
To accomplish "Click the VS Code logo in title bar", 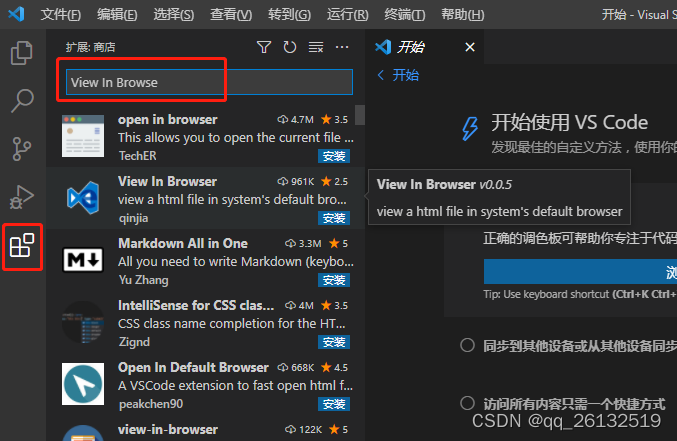I will tap(16, 14).
